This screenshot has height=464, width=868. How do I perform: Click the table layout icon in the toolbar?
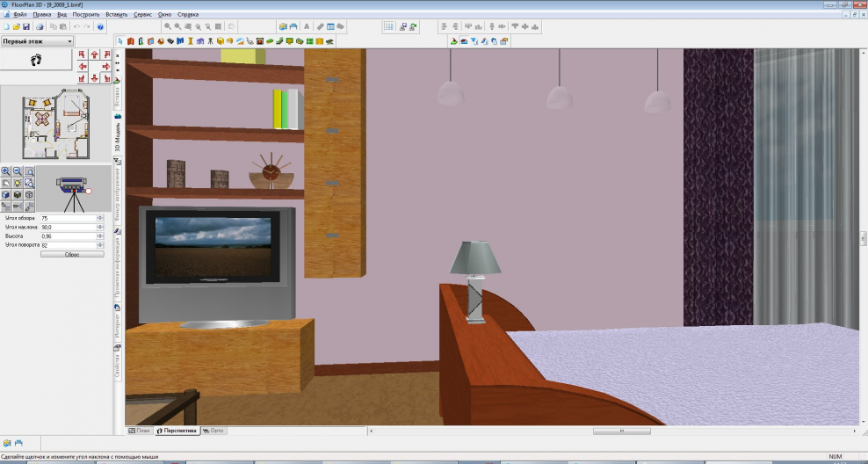330,26
